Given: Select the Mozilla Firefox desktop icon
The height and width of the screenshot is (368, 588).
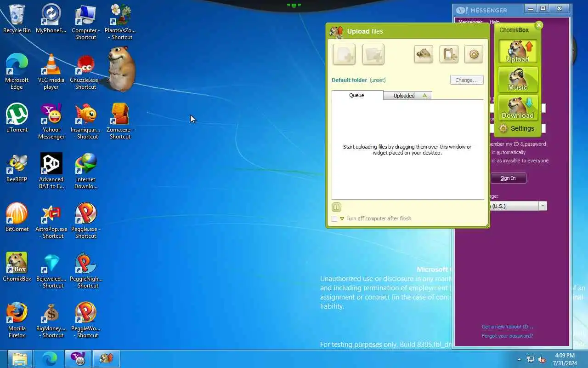Looking at the screenshot, I should tap(17, 320).
